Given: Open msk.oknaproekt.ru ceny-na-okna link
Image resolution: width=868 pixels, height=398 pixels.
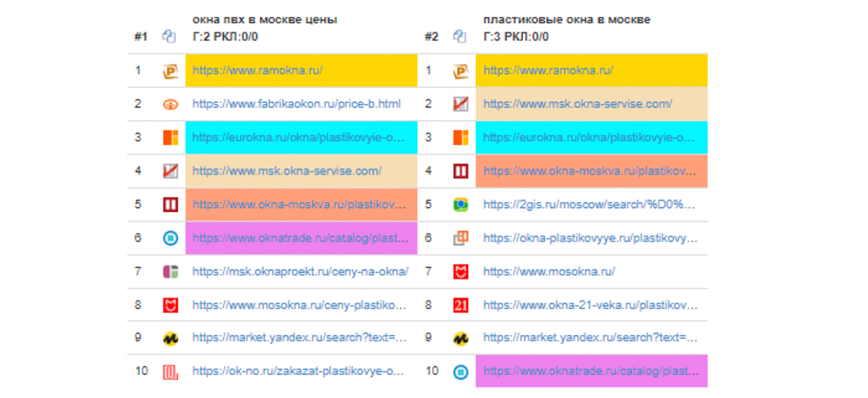Looking at the screenshot, I should pyautogui.click(x=300, y=271).
